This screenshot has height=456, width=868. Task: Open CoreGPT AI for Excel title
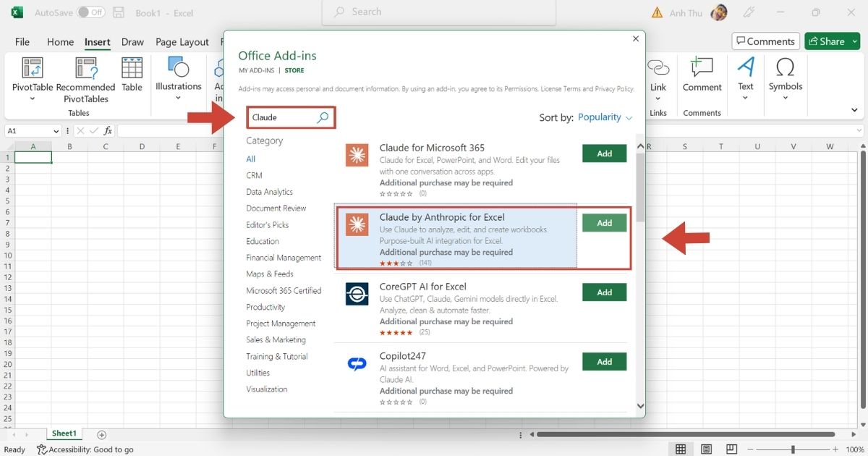[423, 287]
